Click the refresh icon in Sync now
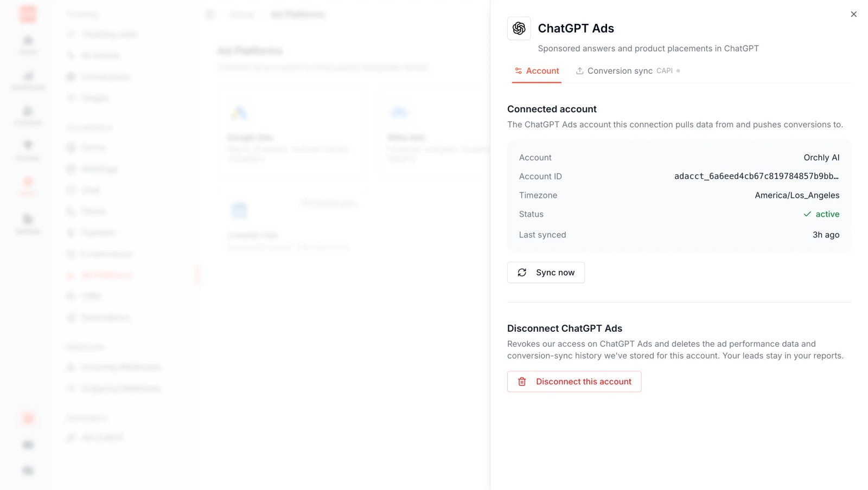This screenshot has width=868, height=490. (522, 273)
